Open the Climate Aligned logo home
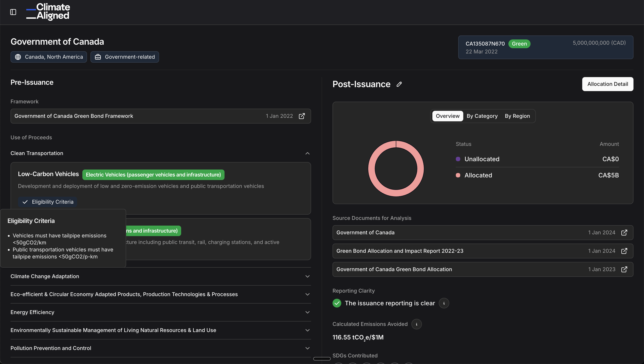Image resolution: width=644 pixels, height=364 pixels. coord(48,12)
